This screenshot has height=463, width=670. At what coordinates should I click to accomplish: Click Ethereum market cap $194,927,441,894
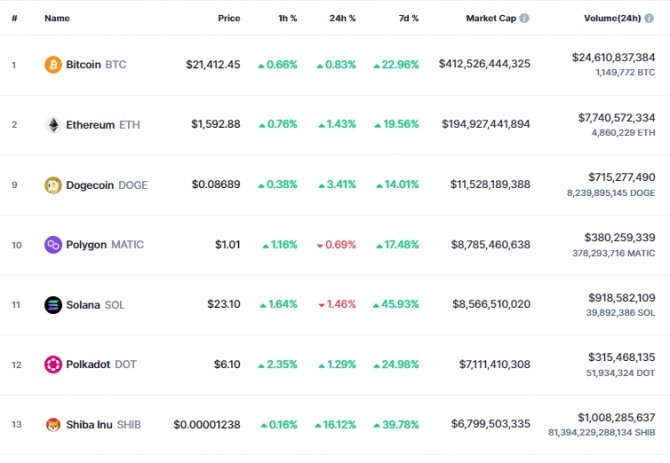pyautogui.click(x=486, y=124)
